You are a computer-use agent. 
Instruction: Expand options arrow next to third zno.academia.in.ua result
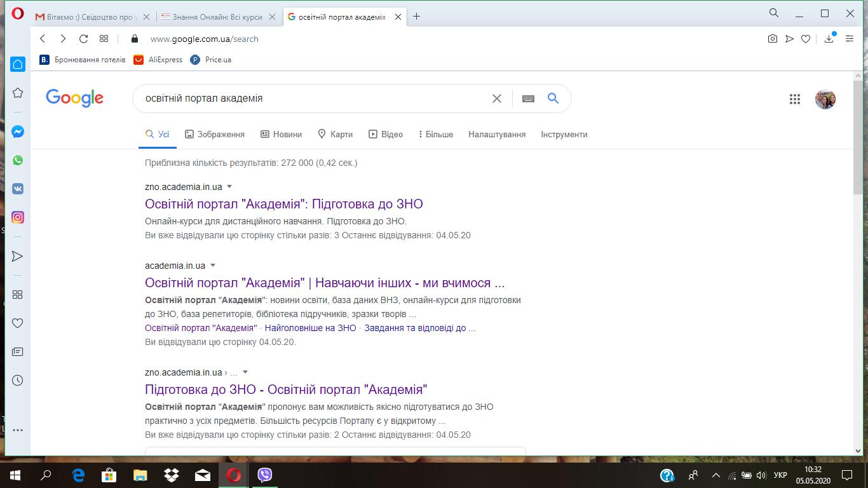245,372
